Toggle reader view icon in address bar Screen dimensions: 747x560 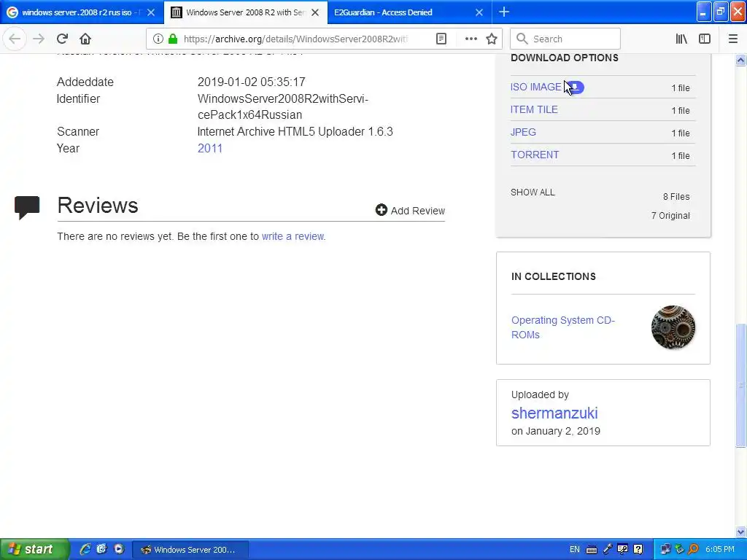click(441, 39)
